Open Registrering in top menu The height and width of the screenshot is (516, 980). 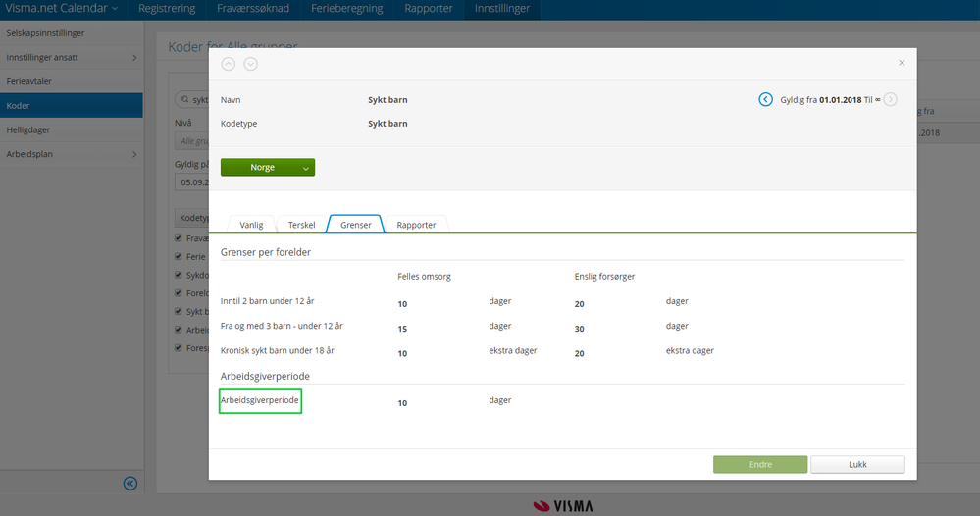[x=167, y=9]
